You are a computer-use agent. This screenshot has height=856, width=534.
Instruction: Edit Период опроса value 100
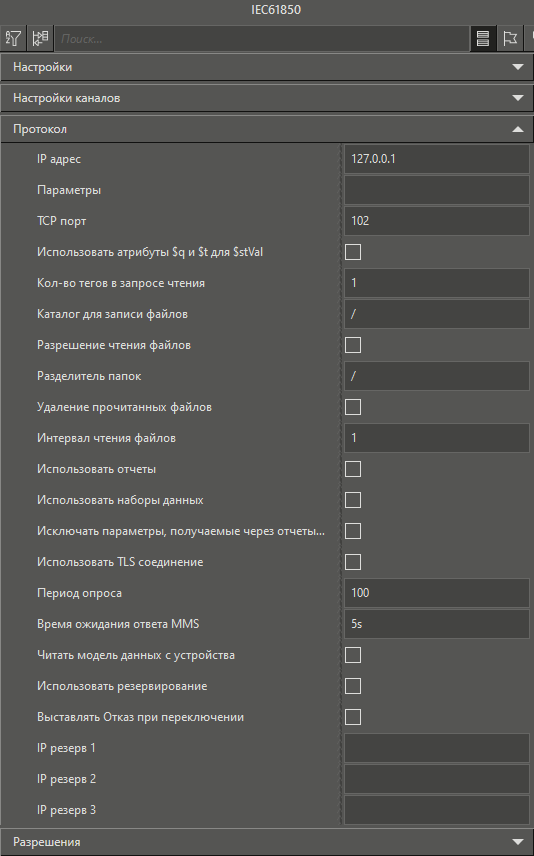click(x=437, y=593)
